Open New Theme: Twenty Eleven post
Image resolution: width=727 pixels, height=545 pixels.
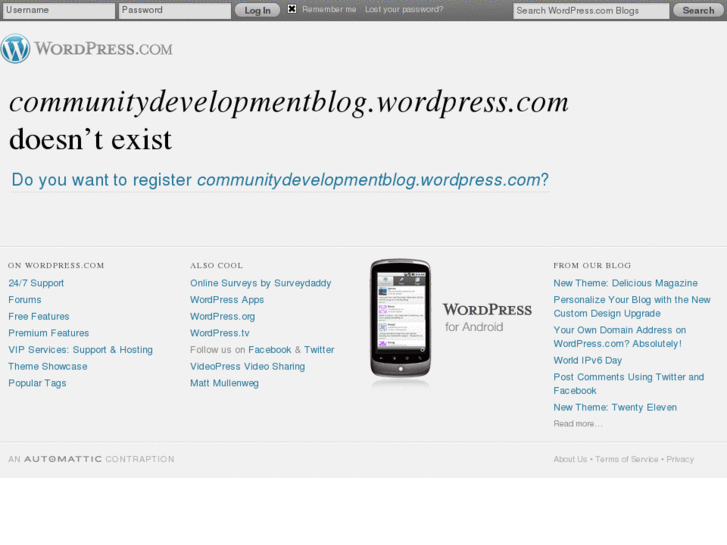tap(615, 407)
